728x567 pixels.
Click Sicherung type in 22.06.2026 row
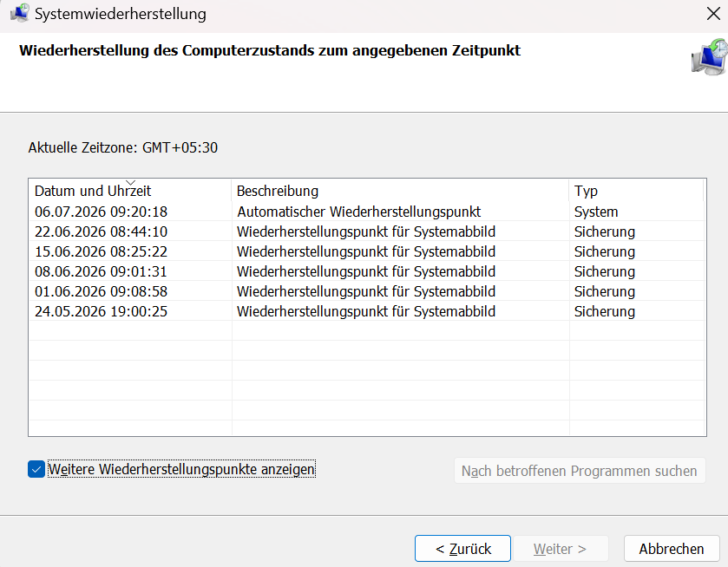pyautogui.click(x=605, y=231)
